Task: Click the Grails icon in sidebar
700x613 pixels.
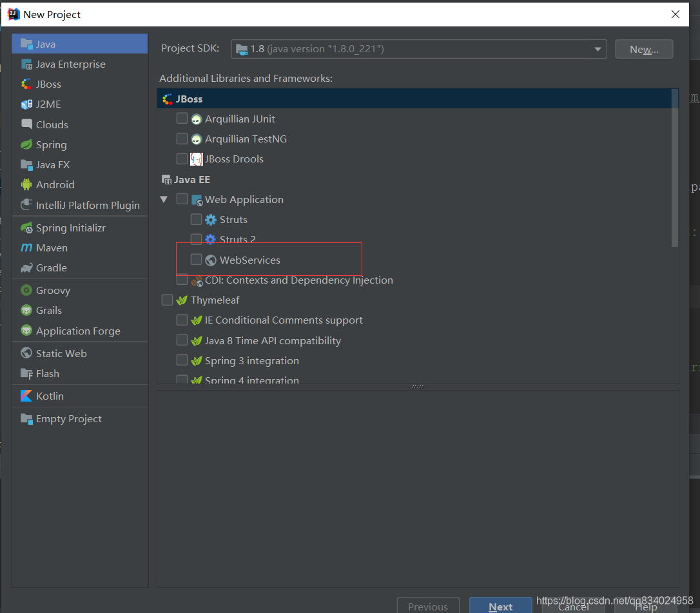Action: click(x=27, y=310)
